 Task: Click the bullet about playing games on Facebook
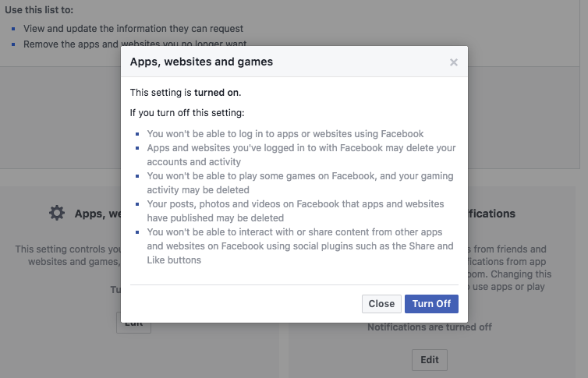pyautogui.click(x=299, y=182)
